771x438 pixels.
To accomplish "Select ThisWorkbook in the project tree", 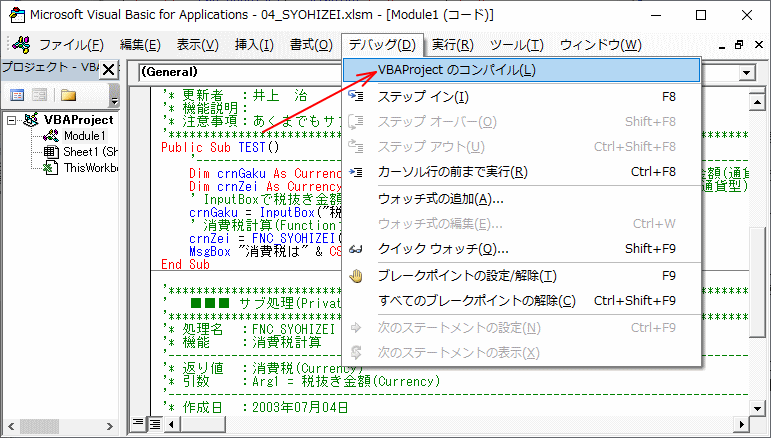I will tap(91, 168).
